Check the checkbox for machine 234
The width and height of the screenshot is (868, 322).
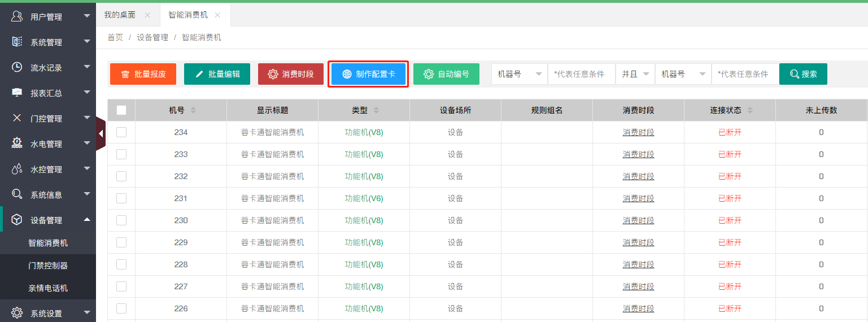pos(121,132)
